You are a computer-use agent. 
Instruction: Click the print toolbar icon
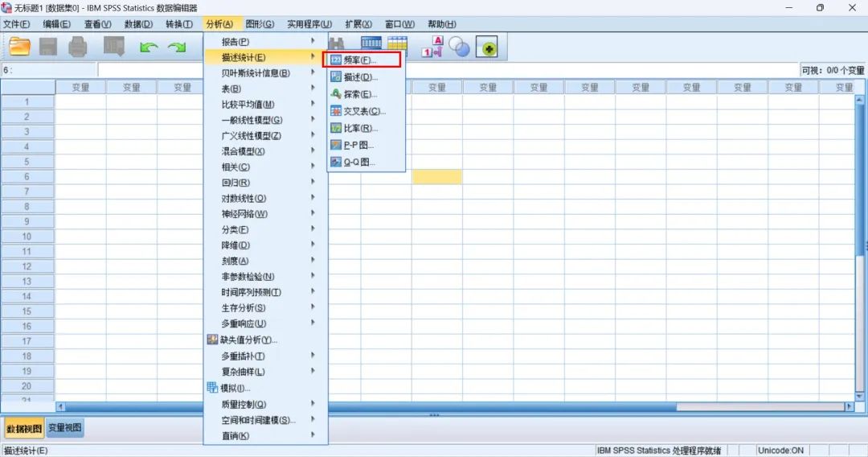[77, 47]
